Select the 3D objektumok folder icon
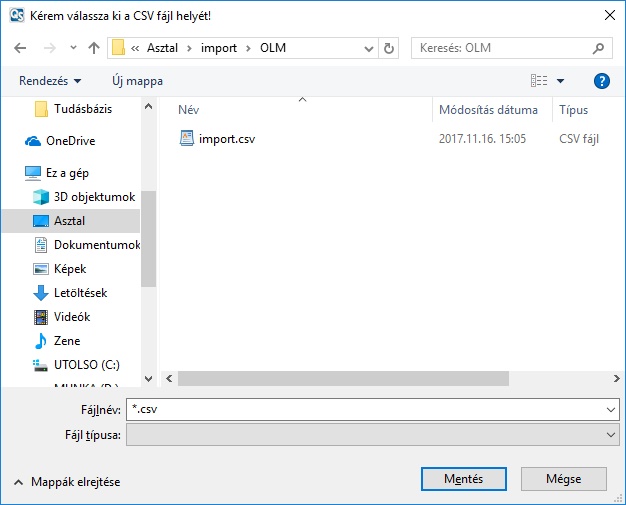 pyautogui.click(x=41, y=197)
